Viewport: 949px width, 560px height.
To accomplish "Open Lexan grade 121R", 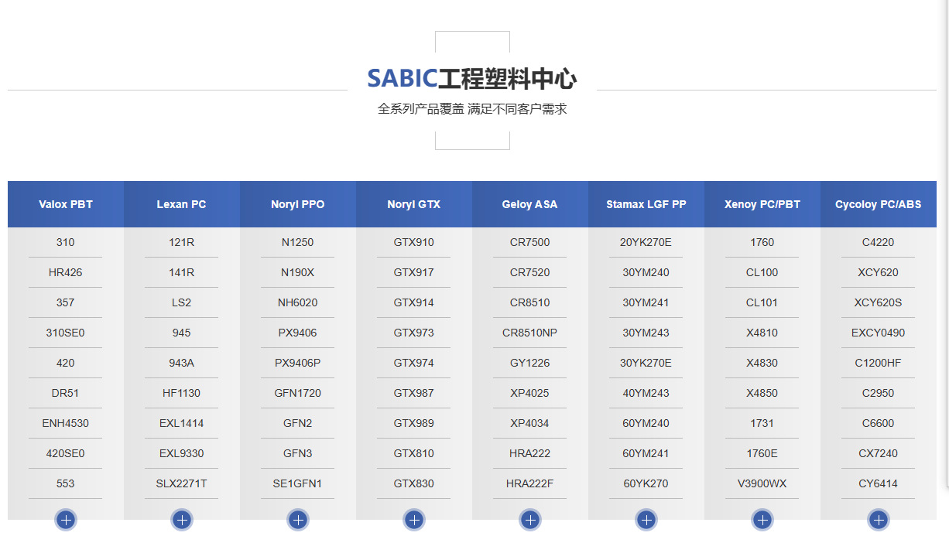I will click(182, 242).
